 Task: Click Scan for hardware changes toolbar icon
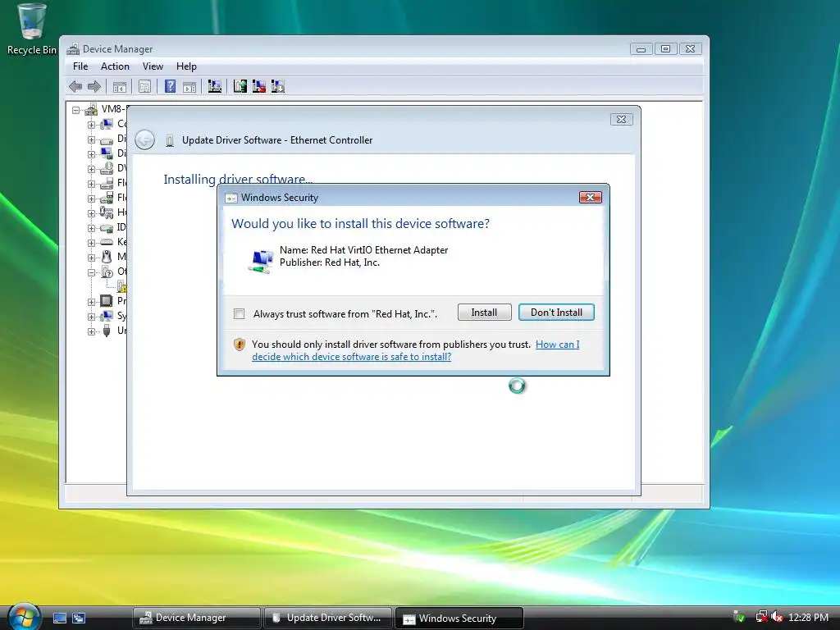215,86
